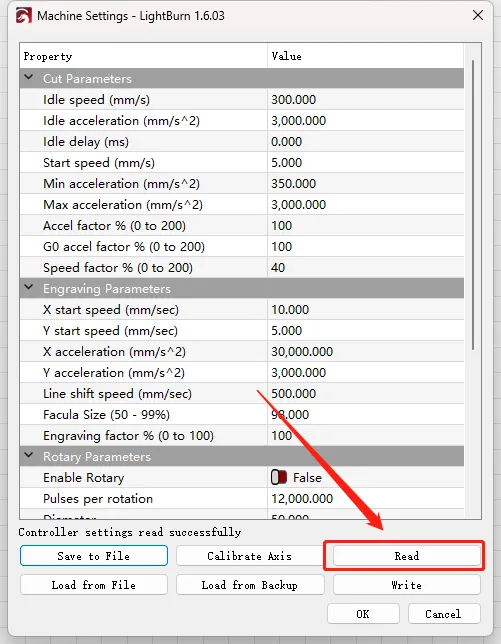Image resolution: width=501 pixels, height=644 pixels.
Task: Click Load from Backup button
Action: coord(250,584)
